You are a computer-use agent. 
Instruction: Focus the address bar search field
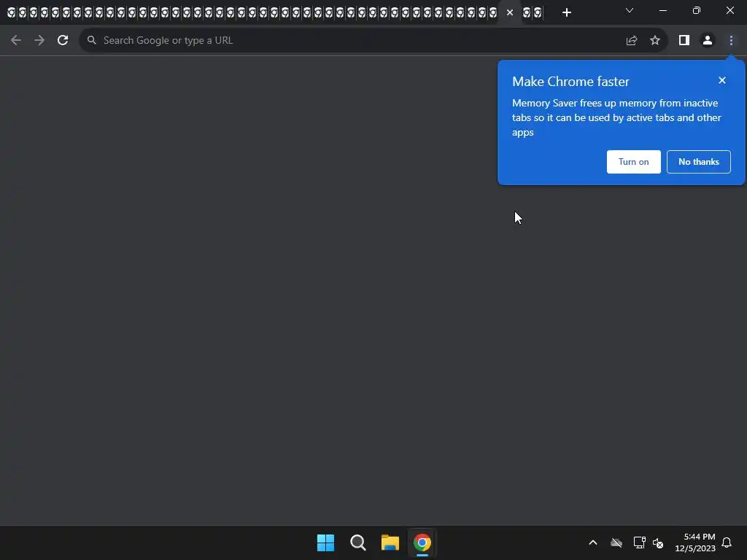[352, 41]
